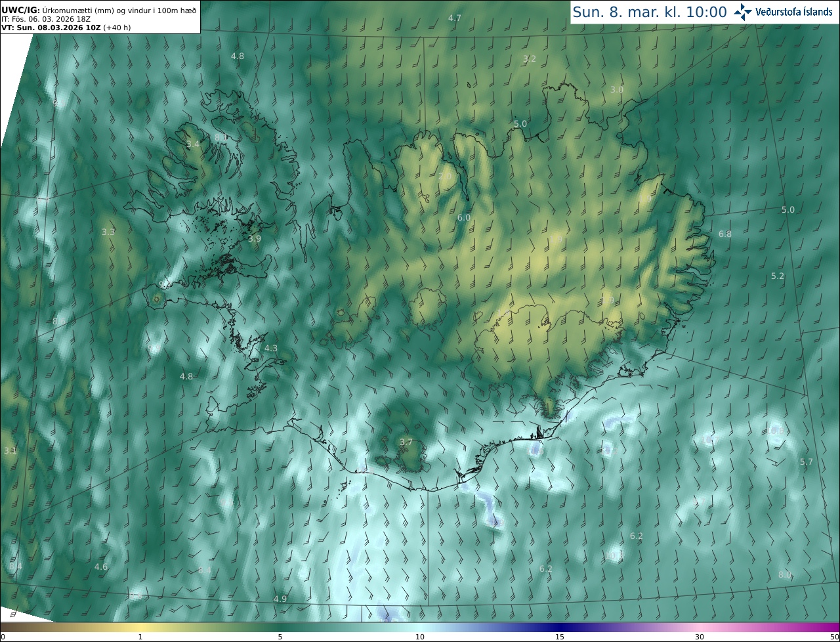Click the 5.2 value label on map
Image resolution: width=840 pixels, height=642 pixels.
pos(778,276)
